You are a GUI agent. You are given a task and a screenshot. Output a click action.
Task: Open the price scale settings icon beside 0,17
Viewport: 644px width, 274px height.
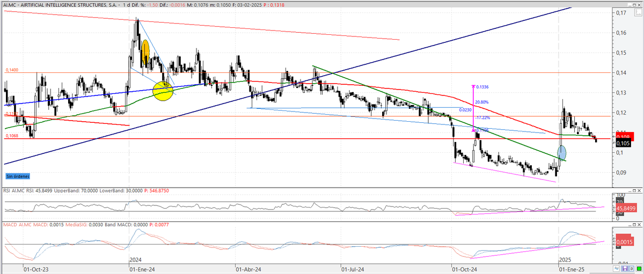pos(638,12)
